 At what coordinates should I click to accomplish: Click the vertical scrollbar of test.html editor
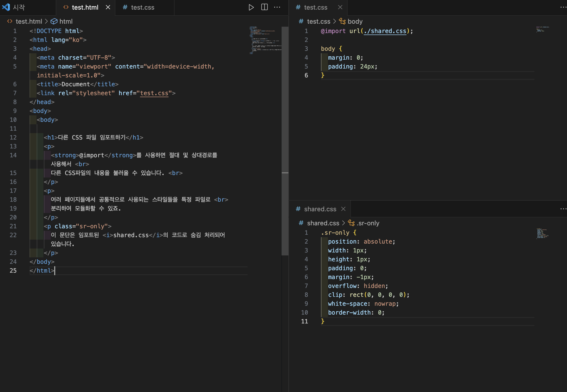(x=285, y=141)
